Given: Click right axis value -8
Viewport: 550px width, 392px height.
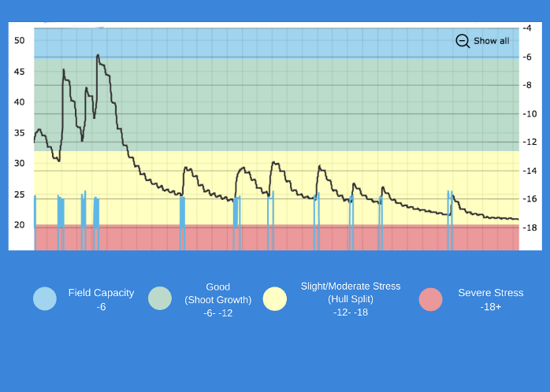Looking at the screenshot, I should [527, 85].
